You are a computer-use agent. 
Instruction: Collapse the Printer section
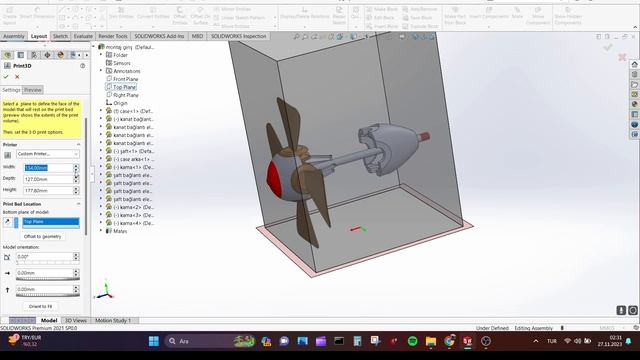[78, 145]
